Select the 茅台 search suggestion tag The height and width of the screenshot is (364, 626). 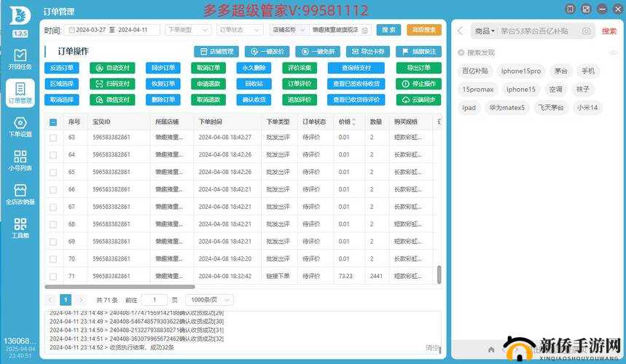(560, 71)
